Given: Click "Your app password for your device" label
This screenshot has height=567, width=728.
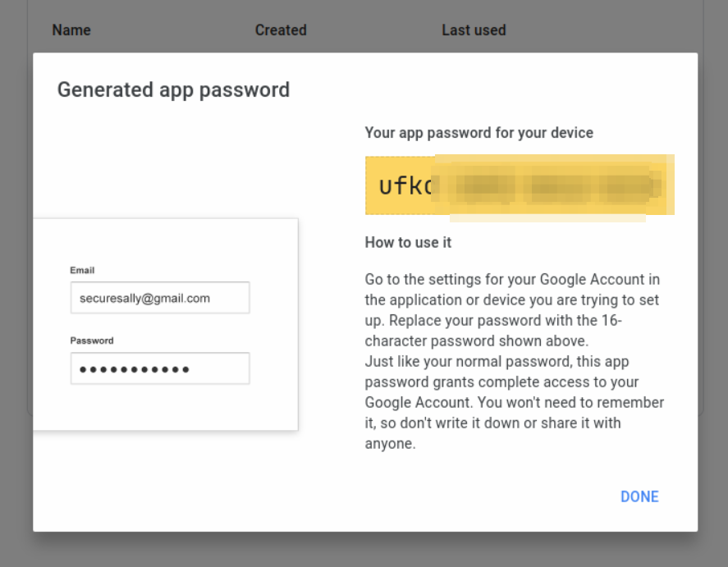Looking at the screenshot, I should coord(478,132).
